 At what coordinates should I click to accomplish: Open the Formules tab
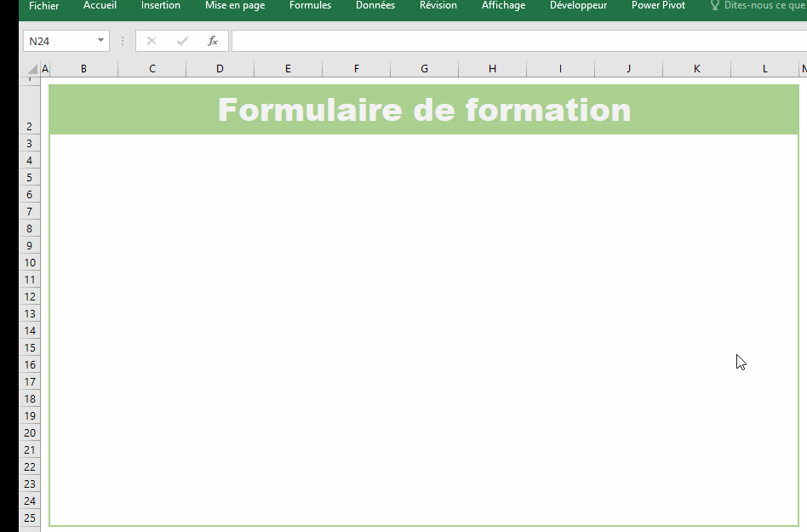(311, 6)
